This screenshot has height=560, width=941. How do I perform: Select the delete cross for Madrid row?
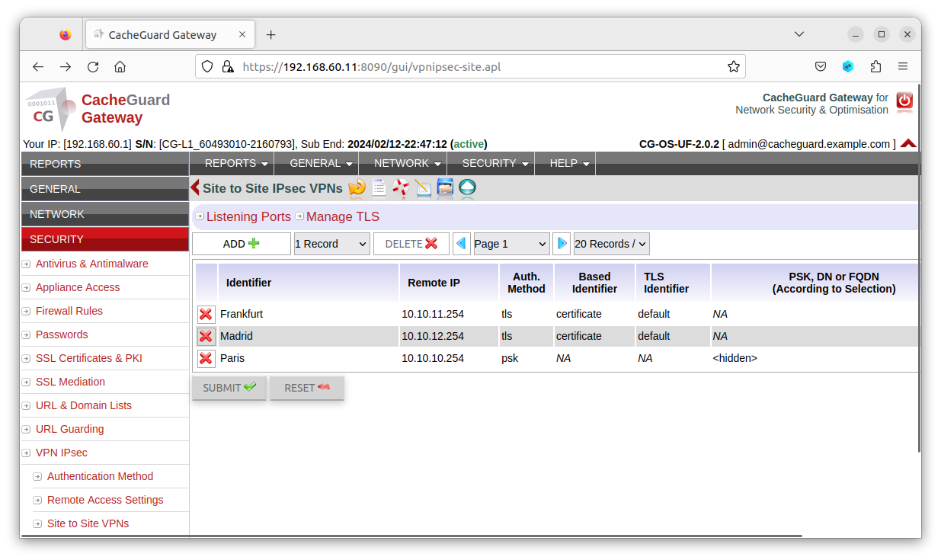click(x=206, y=336)
